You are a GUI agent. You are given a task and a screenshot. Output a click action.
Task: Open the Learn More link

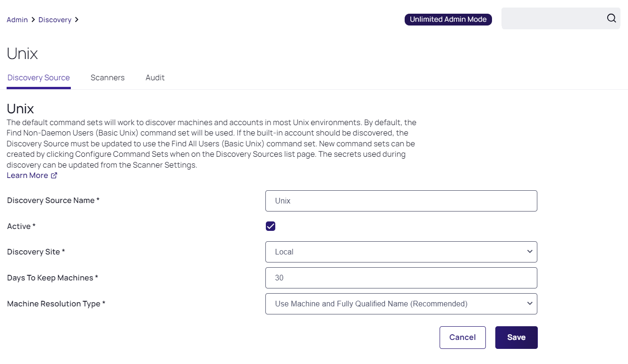pyautogui.click(x=27, y=176)
